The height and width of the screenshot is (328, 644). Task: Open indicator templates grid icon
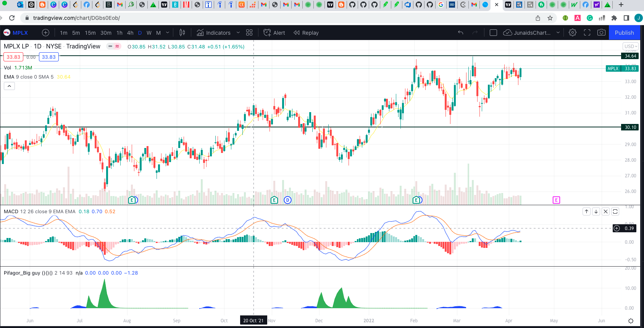point(249,33)
